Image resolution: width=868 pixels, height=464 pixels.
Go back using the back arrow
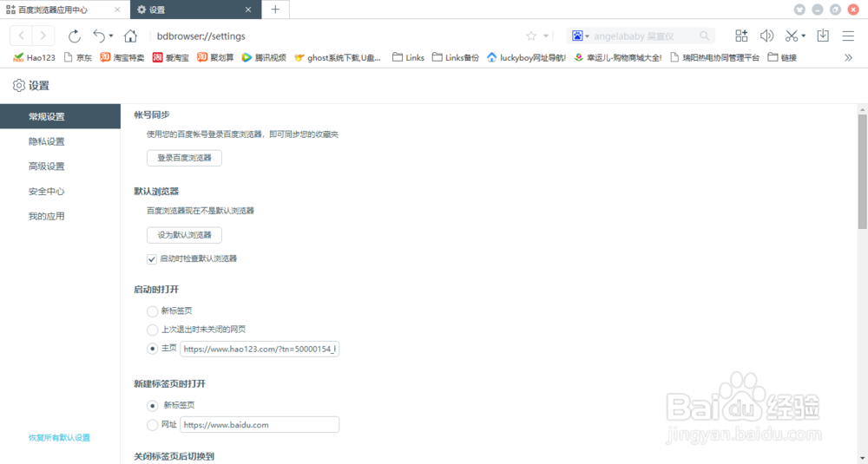pyautogui.click(x=21, y=36)
